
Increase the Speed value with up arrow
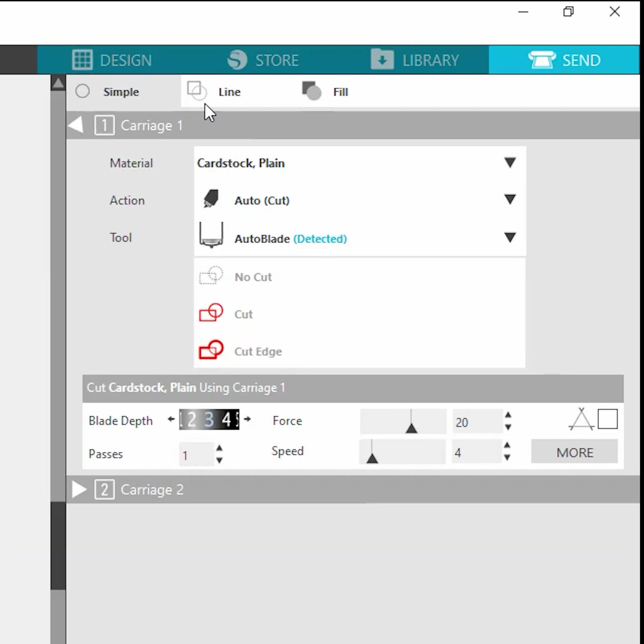point(507,445)
